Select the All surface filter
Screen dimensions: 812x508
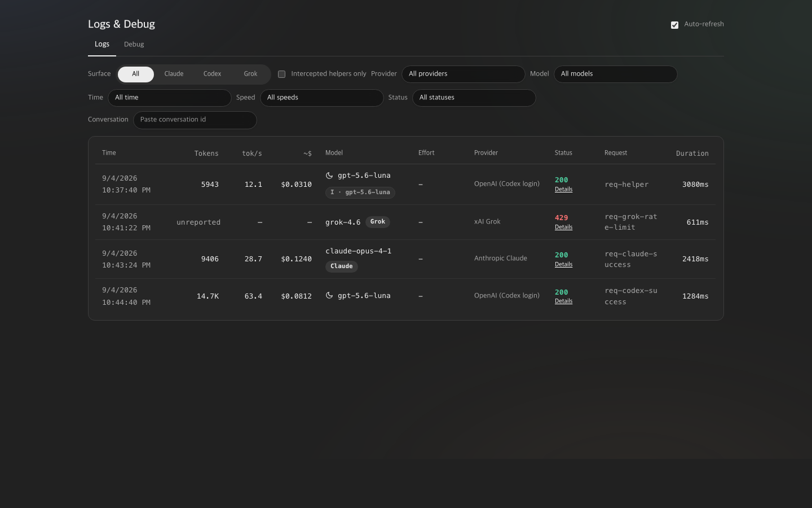[136, 74]
